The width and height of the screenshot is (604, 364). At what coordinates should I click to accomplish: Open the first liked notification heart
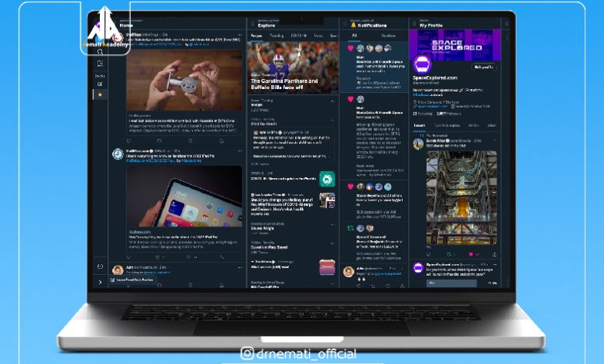click(x=351, y=48)
